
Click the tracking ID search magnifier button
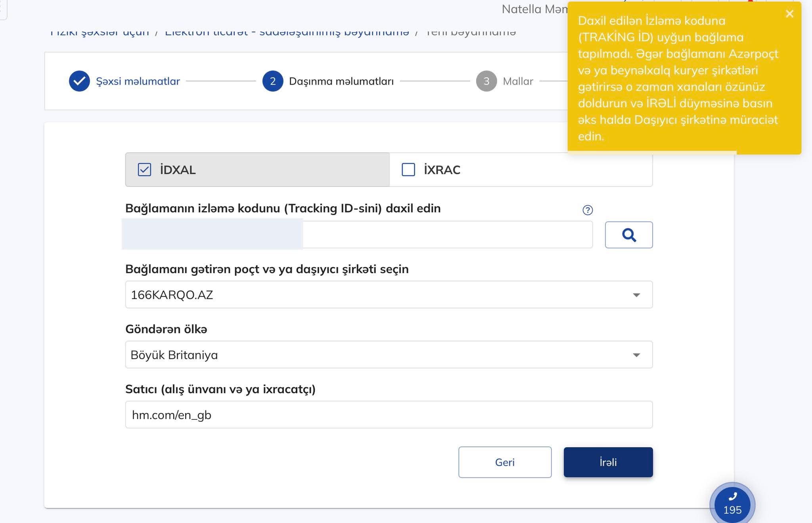(x=628, y=235)
